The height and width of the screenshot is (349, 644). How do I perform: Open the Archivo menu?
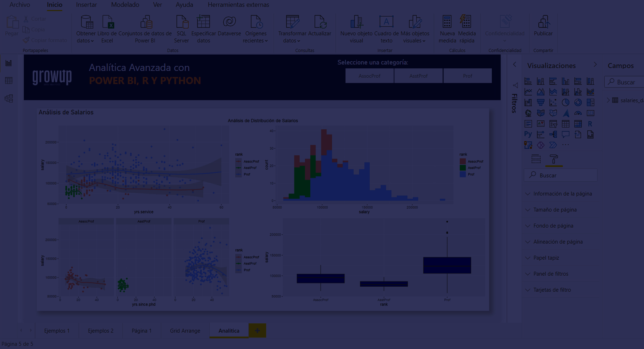[20, 5]
